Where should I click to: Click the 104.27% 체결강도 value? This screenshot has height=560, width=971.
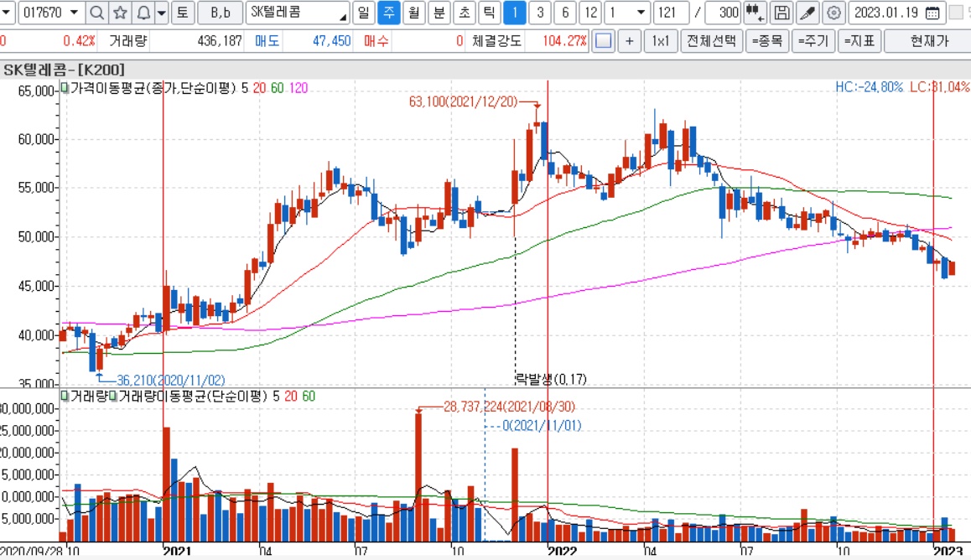coord(564,41)
